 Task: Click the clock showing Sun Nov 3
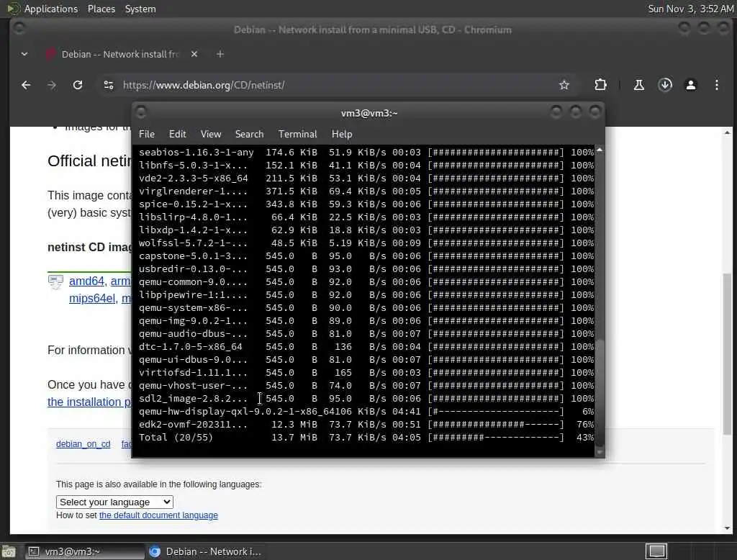click(x=690, y=9)
